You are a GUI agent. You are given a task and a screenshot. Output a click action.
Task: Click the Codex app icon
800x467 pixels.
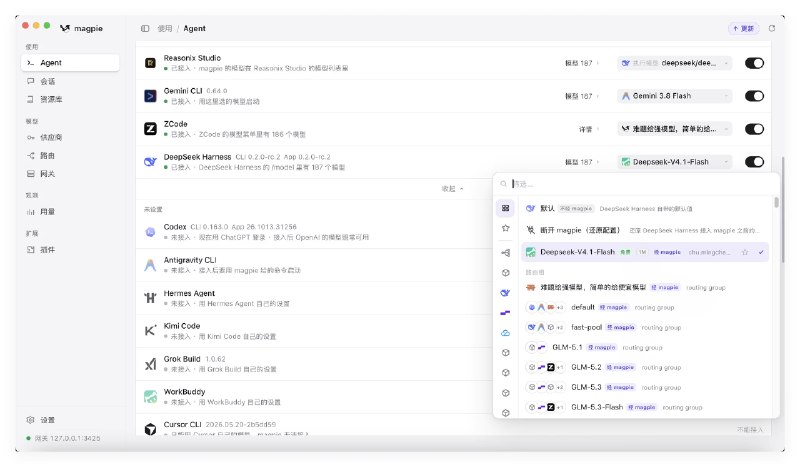(x=150, y=232)
